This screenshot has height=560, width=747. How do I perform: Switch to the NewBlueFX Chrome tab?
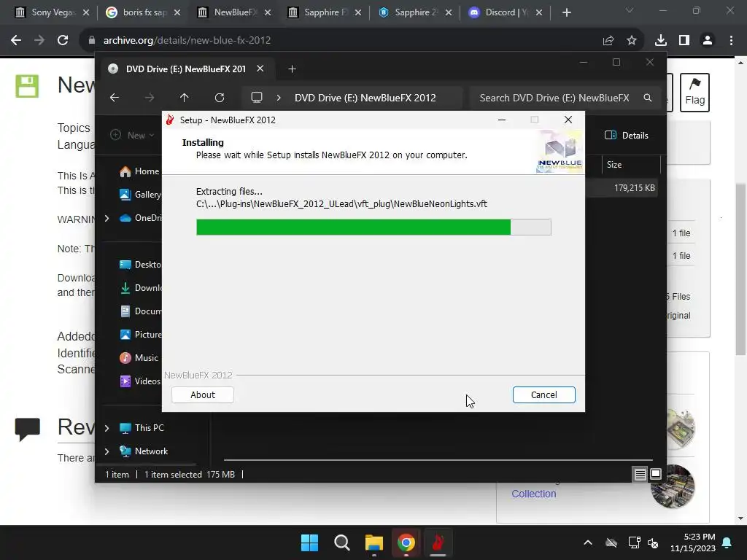pos(234,12)
